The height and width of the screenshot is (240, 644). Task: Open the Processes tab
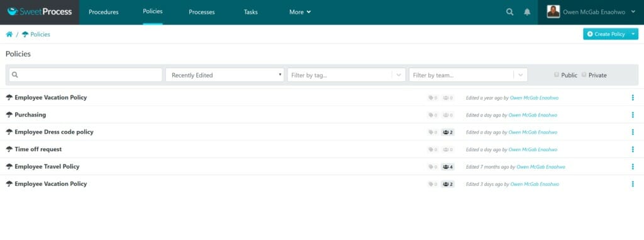click(x=202, y=12)
